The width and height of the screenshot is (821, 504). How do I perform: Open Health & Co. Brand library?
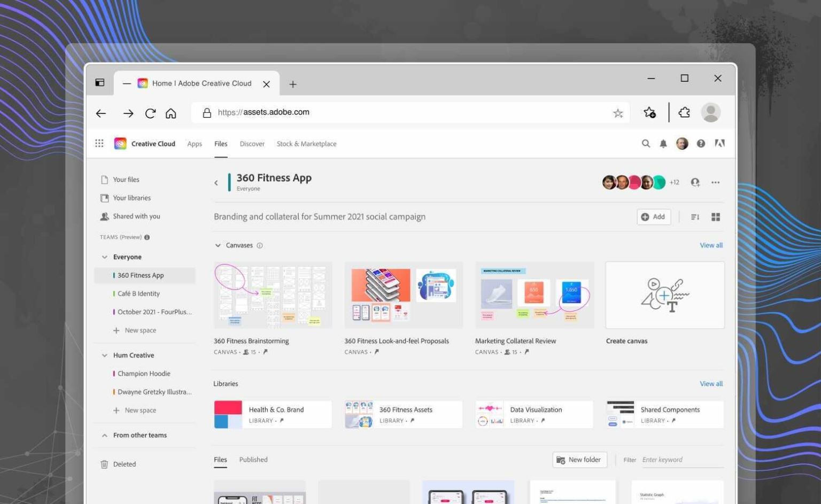pyautogui.click(x=273, y=415)
